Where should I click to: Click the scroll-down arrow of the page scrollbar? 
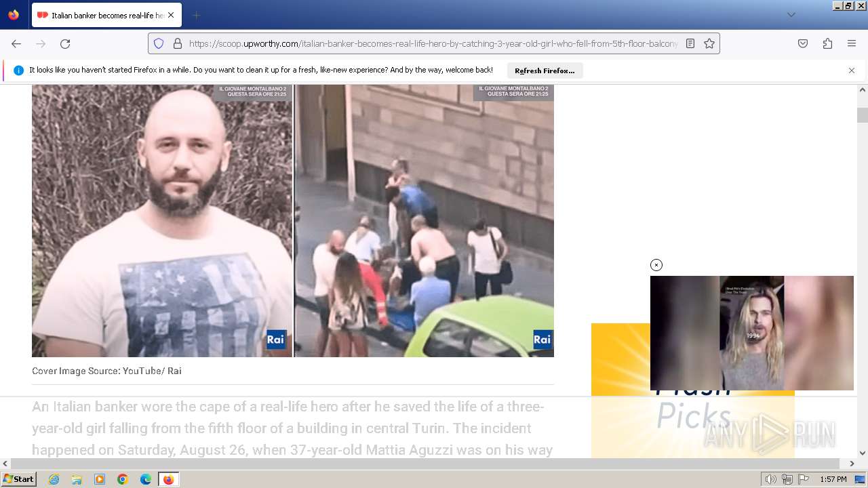(x=863, y=453)
